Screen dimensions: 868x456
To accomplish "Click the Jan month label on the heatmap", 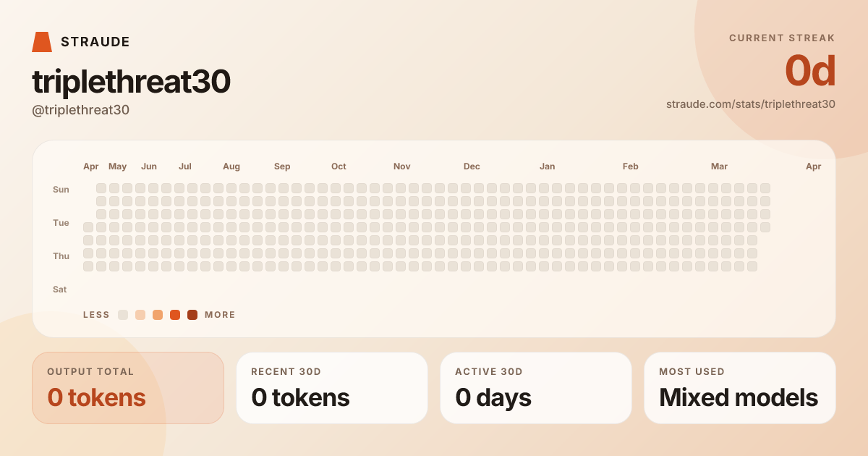I will click(548, 166).
